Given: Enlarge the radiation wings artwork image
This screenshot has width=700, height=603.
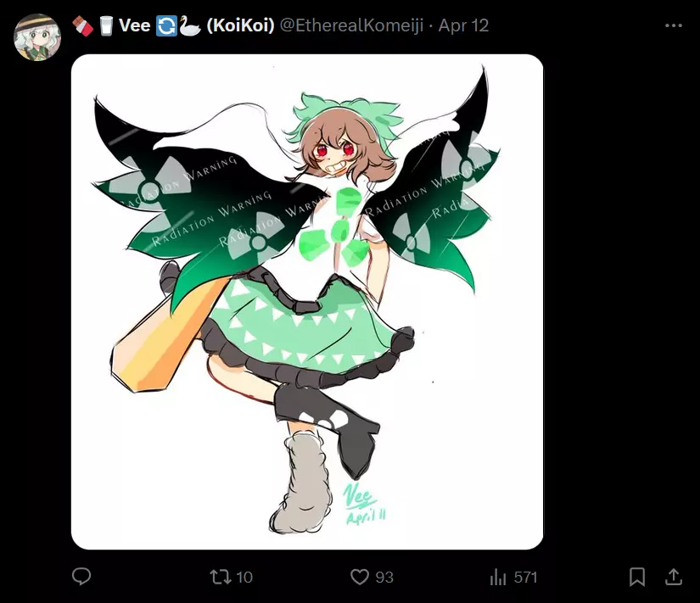Looking at the screenshot, I should coord(307,302).
